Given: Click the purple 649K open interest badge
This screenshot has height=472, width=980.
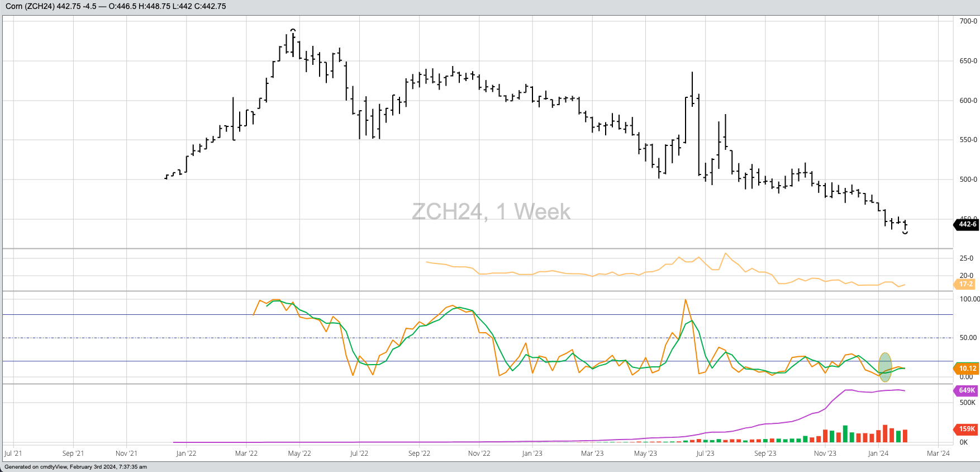Looking at the screenshot, I should (967, 390).
